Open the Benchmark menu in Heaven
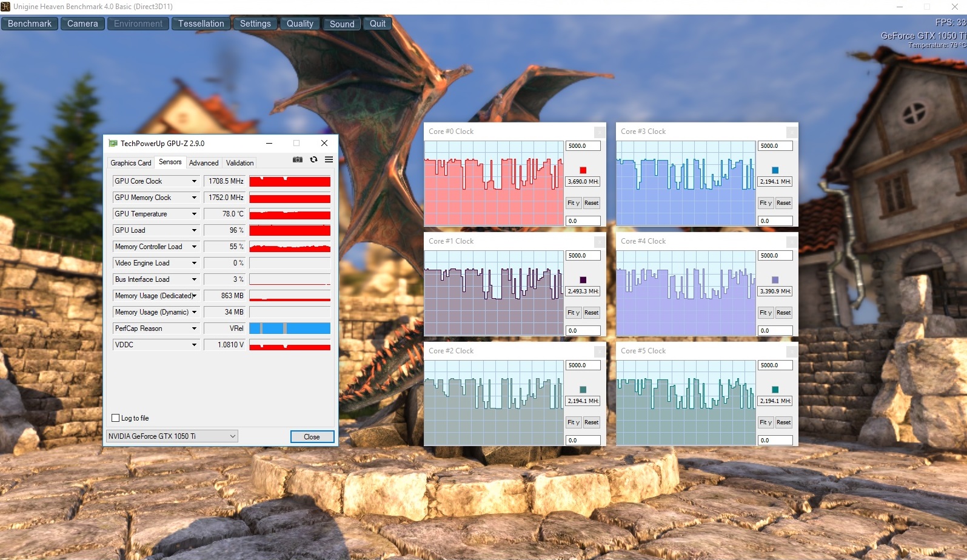This screenshot has height=560, width=967. [30, 24]
